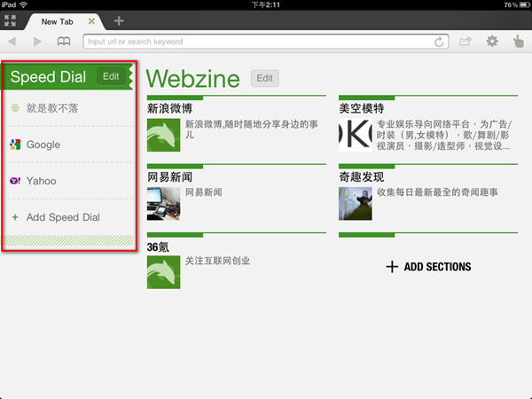
Task: Open the 美空模特 section heading
Action: pyautogui.click(x=362, y=108)
